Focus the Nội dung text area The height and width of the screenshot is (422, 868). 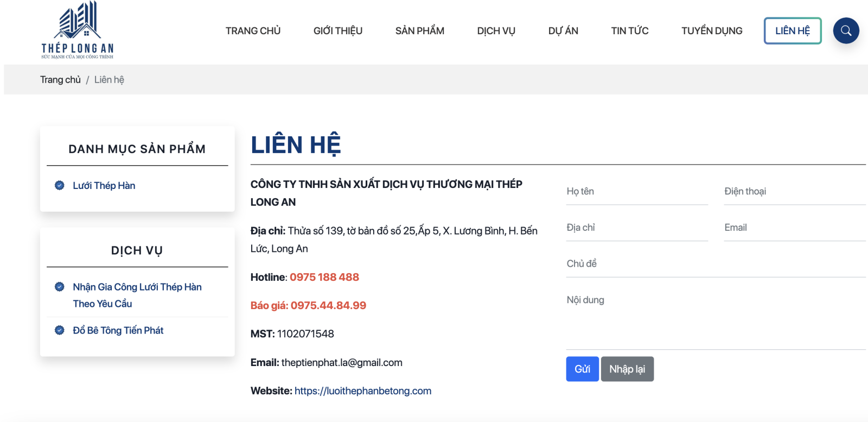pyautogui.click(x=716, y=318)
